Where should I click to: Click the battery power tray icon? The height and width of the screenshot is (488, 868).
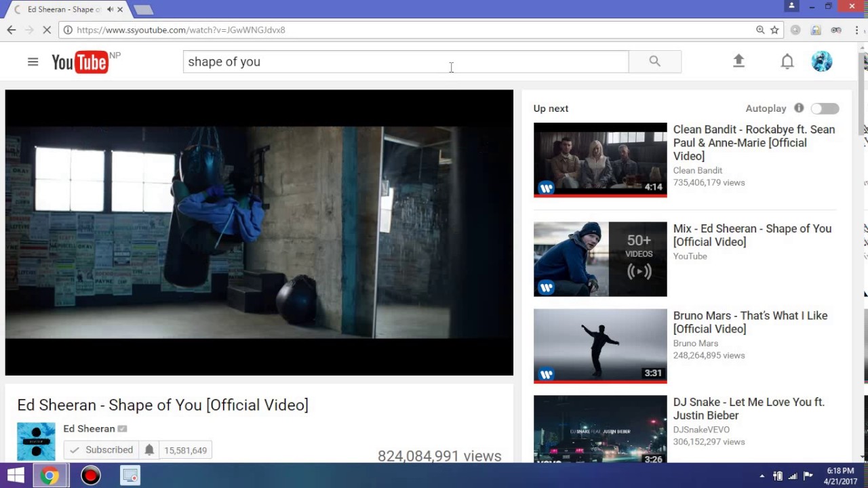pos(778,476)
